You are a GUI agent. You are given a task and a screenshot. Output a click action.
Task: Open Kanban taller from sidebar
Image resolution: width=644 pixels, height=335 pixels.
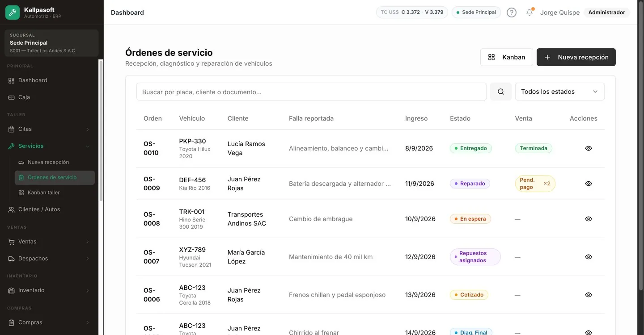click(55, 193)
